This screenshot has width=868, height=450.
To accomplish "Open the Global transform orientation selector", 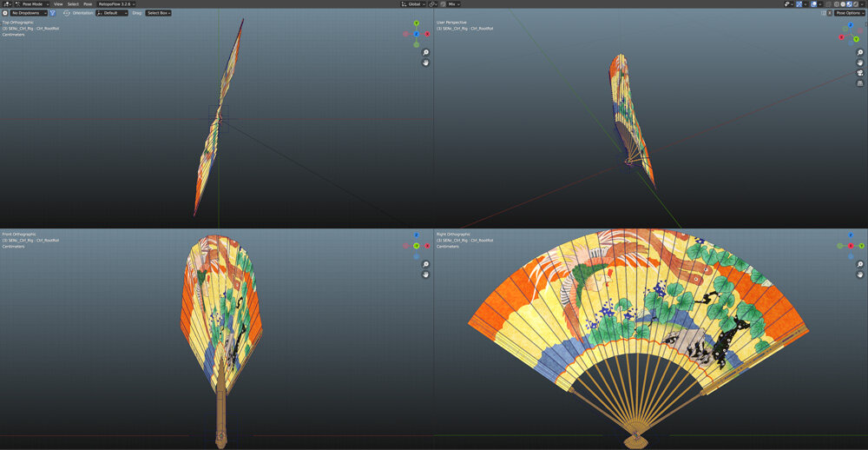I will (413, 3).
